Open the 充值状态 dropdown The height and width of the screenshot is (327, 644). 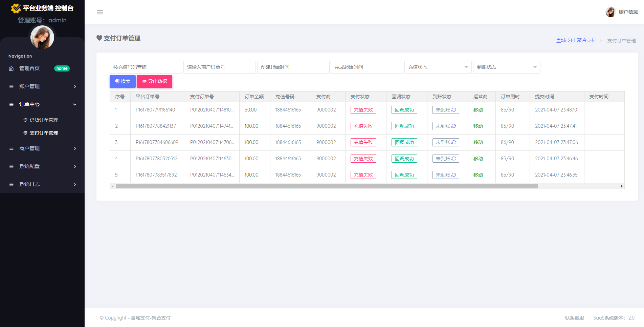tap(438, 67)
